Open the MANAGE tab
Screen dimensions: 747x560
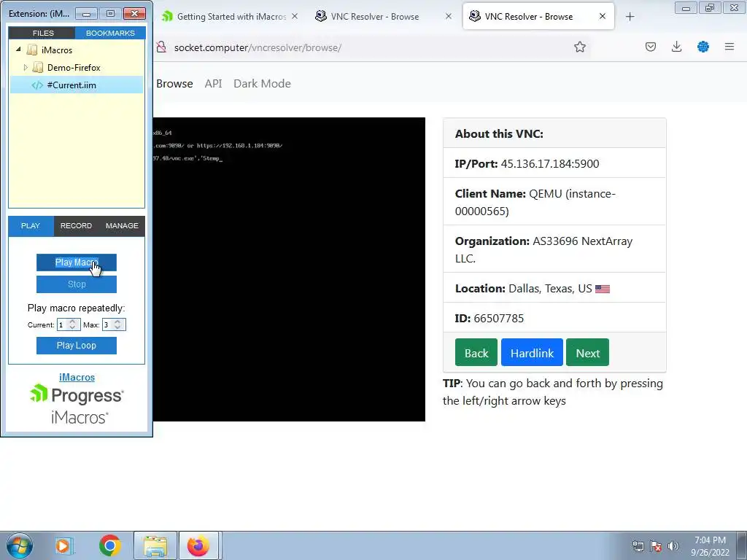[x=122, y=226]
